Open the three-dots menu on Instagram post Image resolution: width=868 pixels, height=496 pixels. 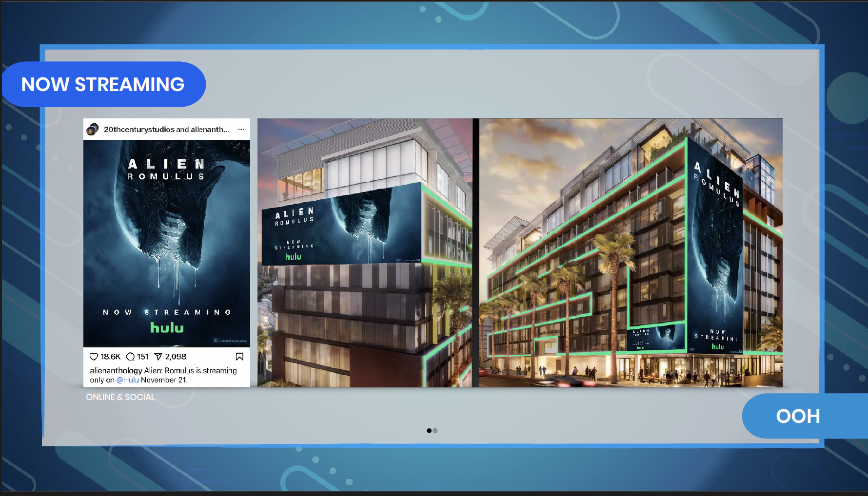click(241, 129)
